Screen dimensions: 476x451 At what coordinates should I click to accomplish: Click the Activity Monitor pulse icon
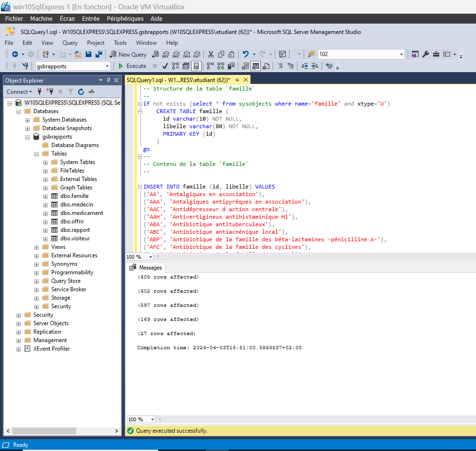tap(91, 92)
